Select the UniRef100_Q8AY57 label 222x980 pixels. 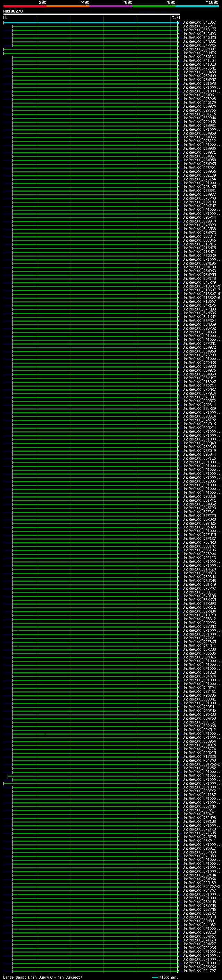click(199, 936)
